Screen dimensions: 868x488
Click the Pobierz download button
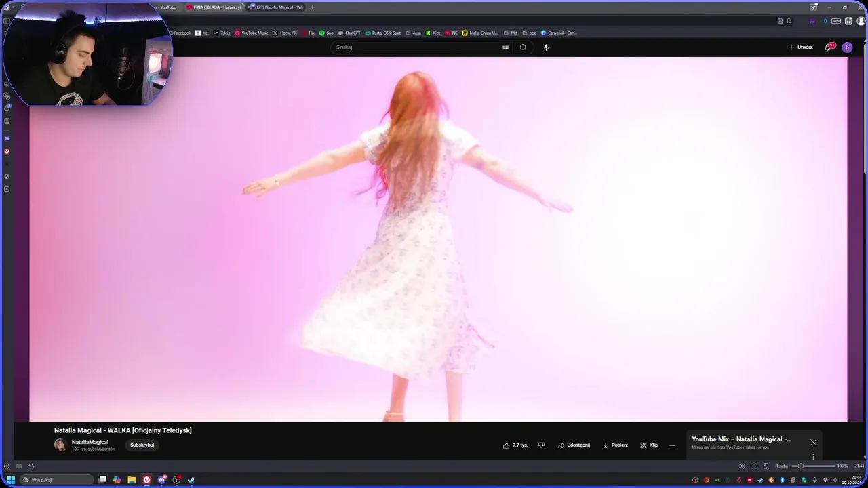pos(615,445)
